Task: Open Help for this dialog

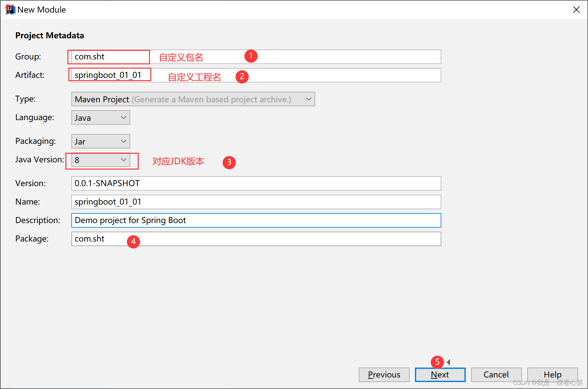Action: (x=552, y=375)
